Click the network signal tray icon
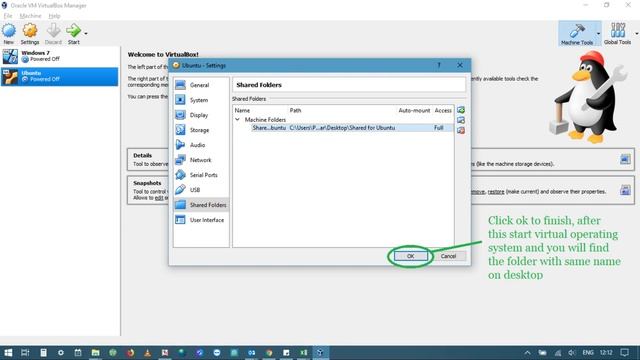The height and width of the screenshot is (360, 640). pyautogui.click(x=558, y=353)
